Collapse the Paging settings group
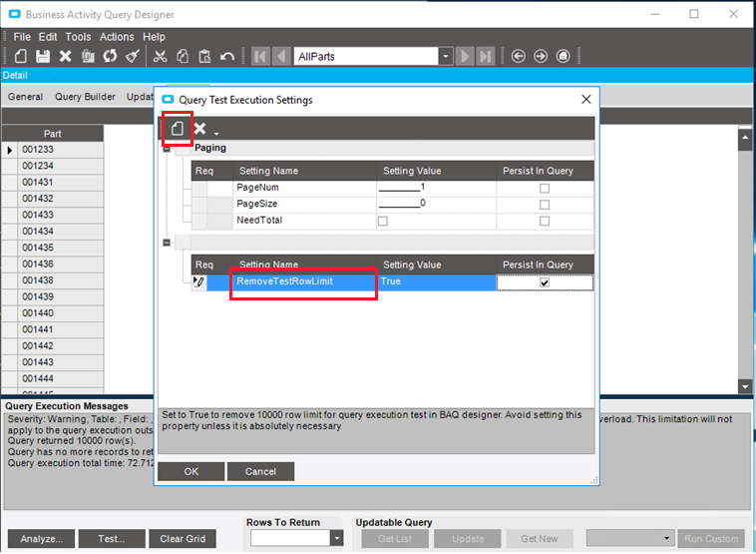756x554 pixels. pyautogui.click(x=167, y=149)
